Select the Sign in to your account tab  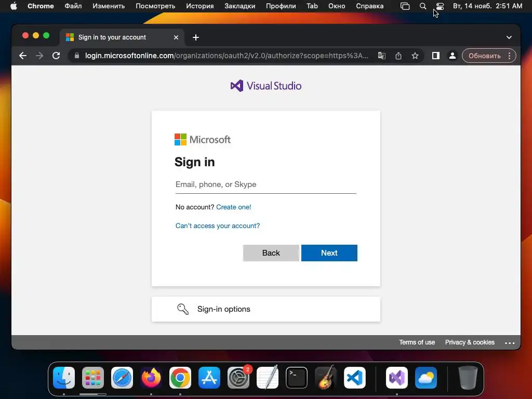click(122, 37)
